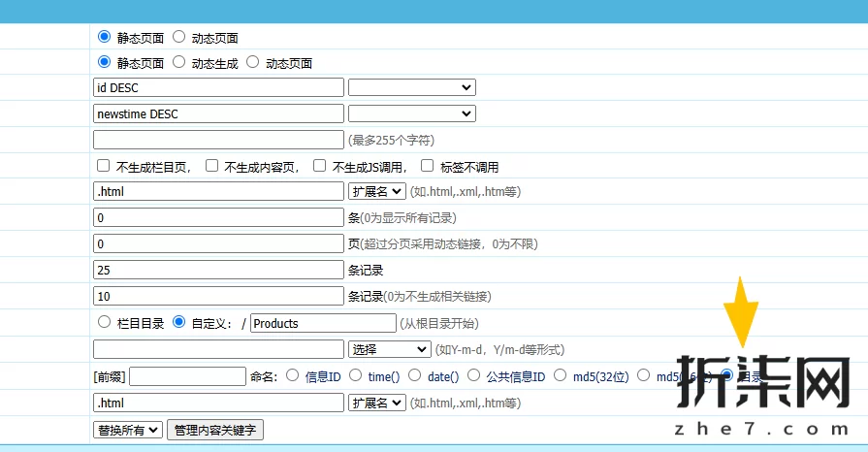
Task: Enable the 不生成内容页 checkbox
Action: pos(211,166)
